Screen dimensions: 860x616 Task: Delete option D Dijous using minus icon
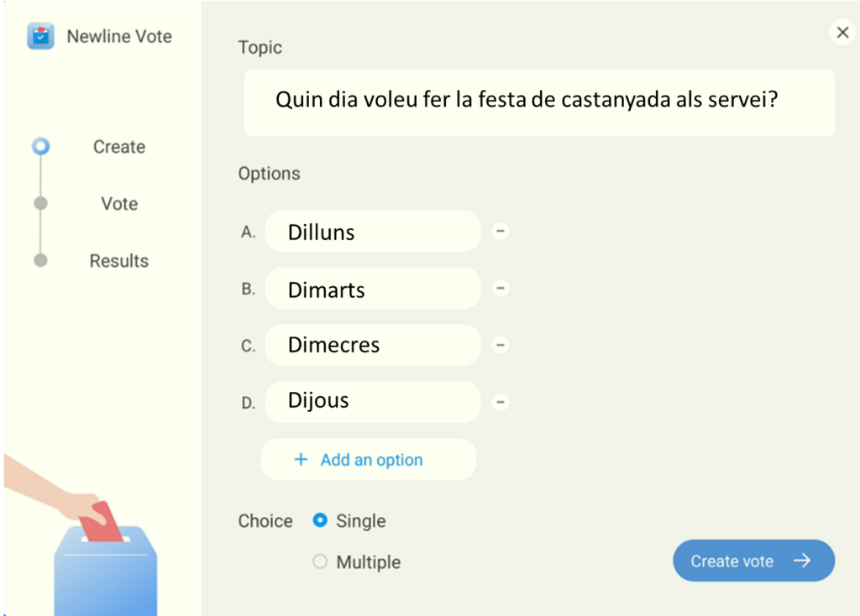click(501, 402)
